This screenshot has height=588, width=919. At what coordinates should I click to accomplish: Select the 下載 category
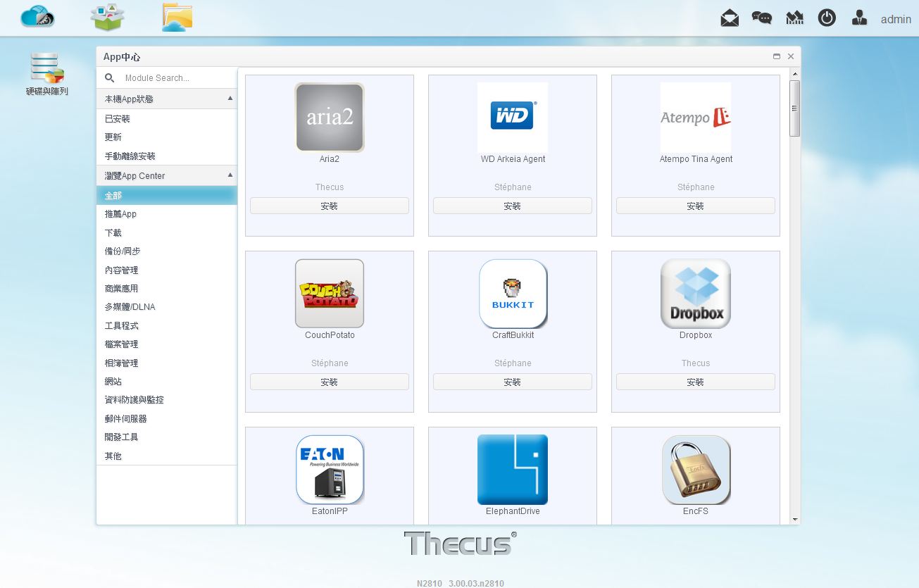point(167,232)
